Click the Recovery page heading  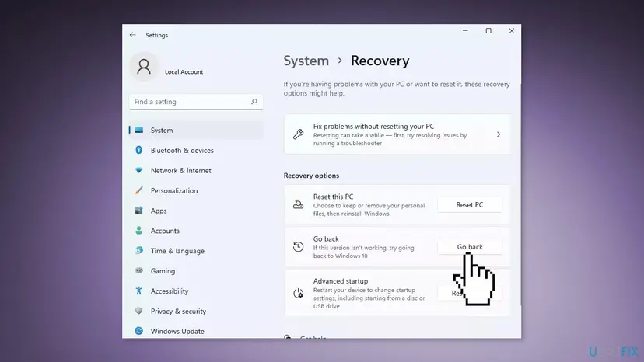380,61
